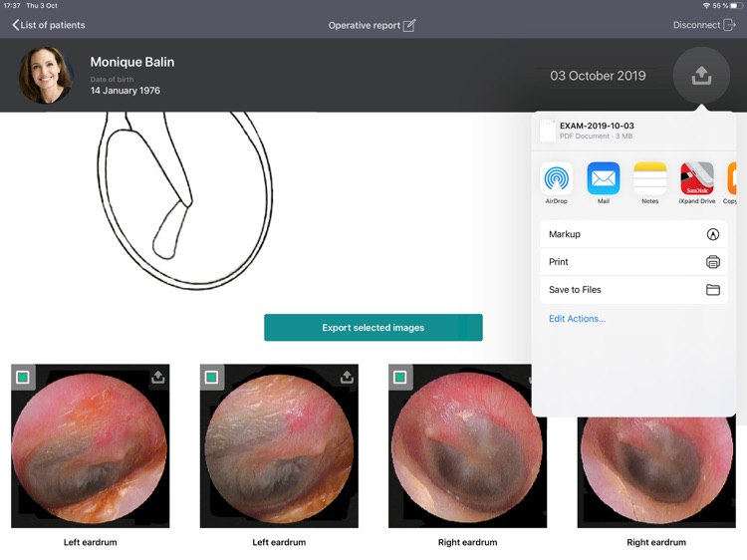Viewport: 747px width, 560px height.
Task: Select Save to Files action
Action: click(x=633, y=289)
